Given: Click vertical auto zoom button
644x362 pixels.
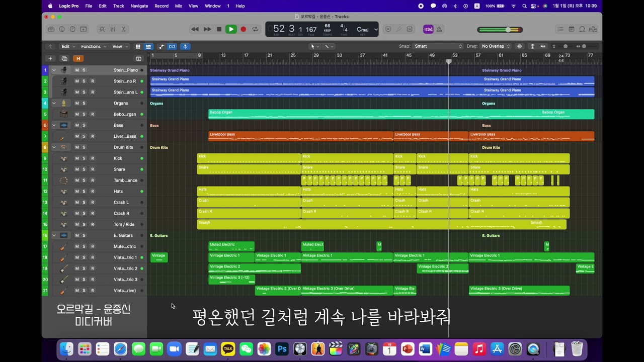Looking at the screenshot, I should pos(533,46).
